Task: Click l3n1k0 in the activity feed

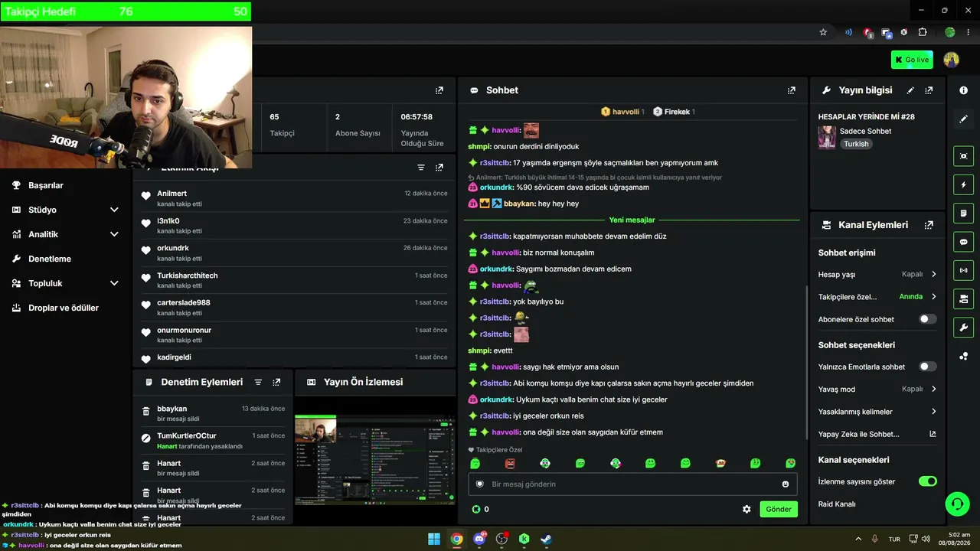Action: pyautogui.click(x=168, y=220)
